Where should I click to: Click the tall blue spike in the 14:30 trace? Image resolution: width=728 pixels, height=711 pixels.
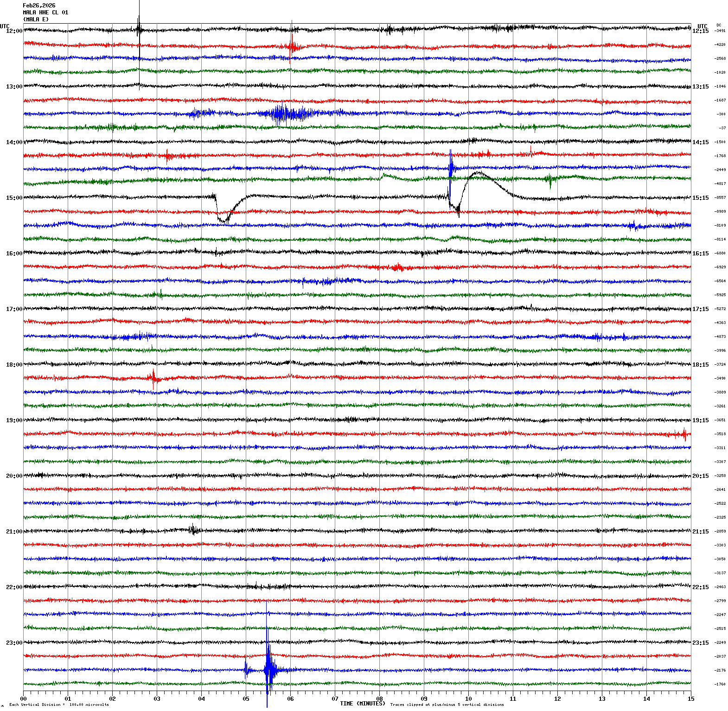(x=451, y=165)
